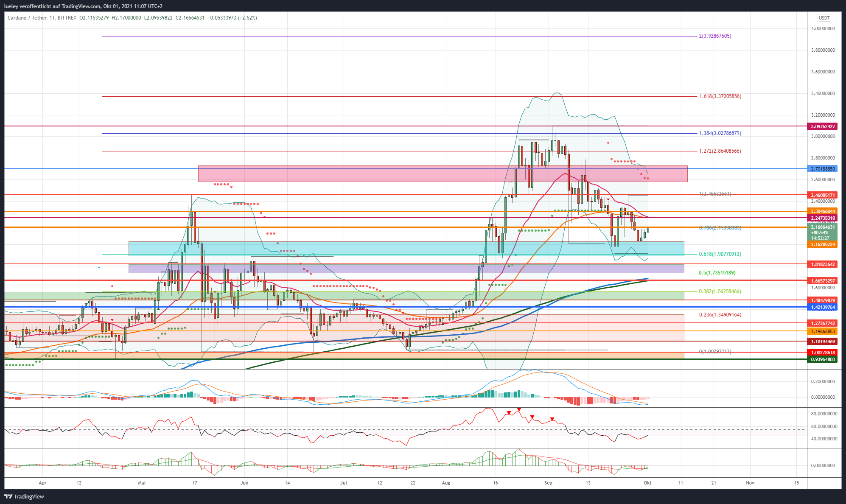846x504 pixels.
Task: Click the red 1.27367742 price tag
Action: click(823, 323)
